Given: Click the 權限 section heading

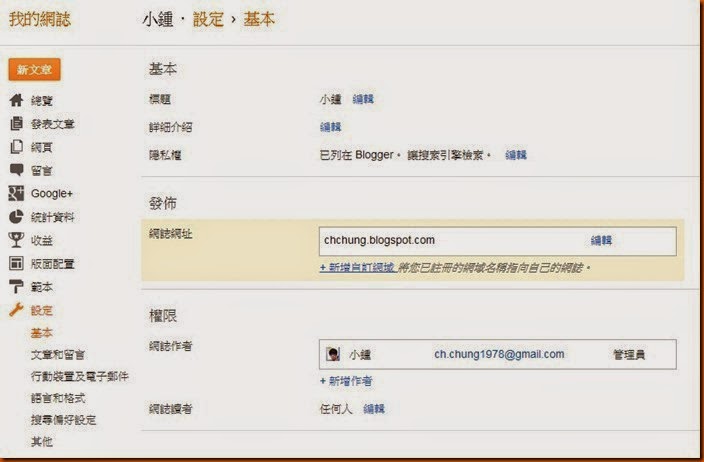Looking at the screenshot, I should tap(163, 316).
